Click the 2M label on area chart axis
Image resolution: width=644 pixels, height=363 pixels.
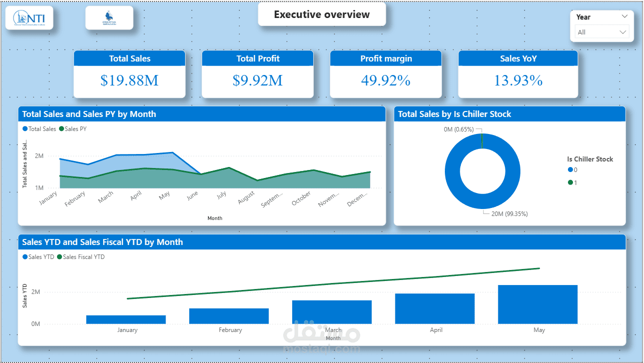(39, 156)
